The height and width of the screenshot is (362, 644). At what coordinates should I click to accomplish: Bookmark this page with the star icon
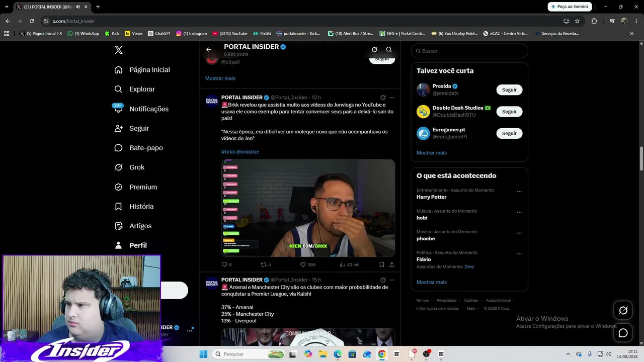click(577, 21)
